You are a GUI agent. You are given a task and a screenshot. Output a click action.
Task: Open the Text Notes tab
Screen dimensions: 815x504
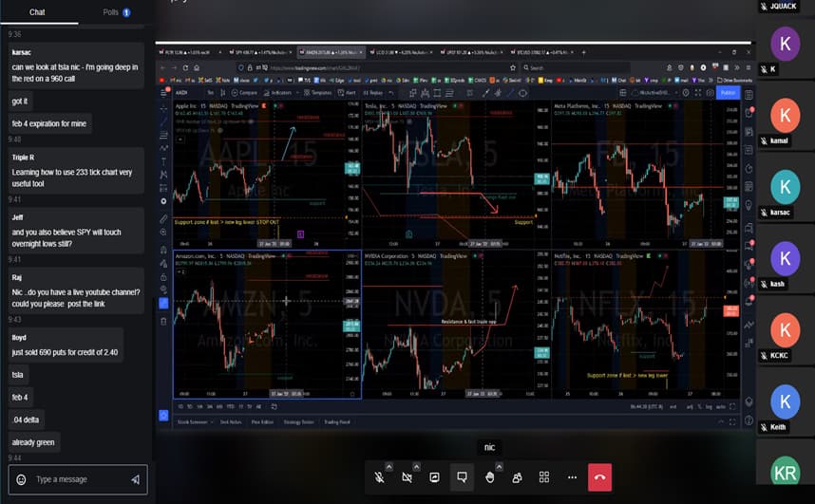231,422
